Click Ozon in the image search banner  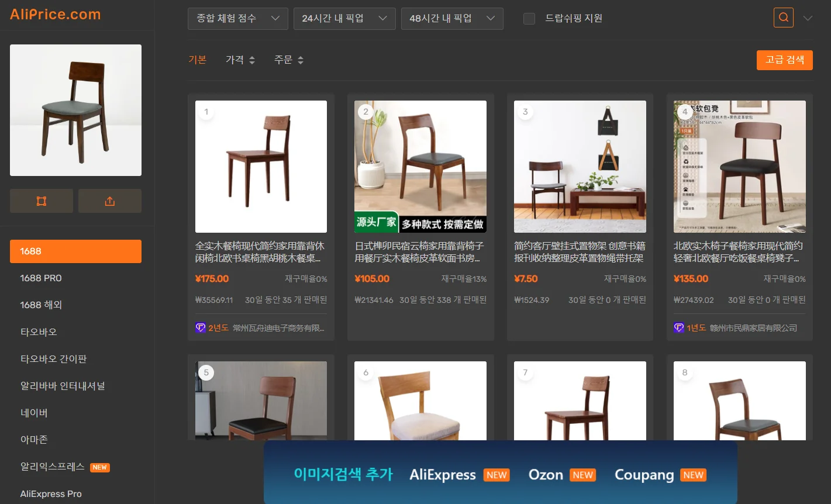point(546,475)
